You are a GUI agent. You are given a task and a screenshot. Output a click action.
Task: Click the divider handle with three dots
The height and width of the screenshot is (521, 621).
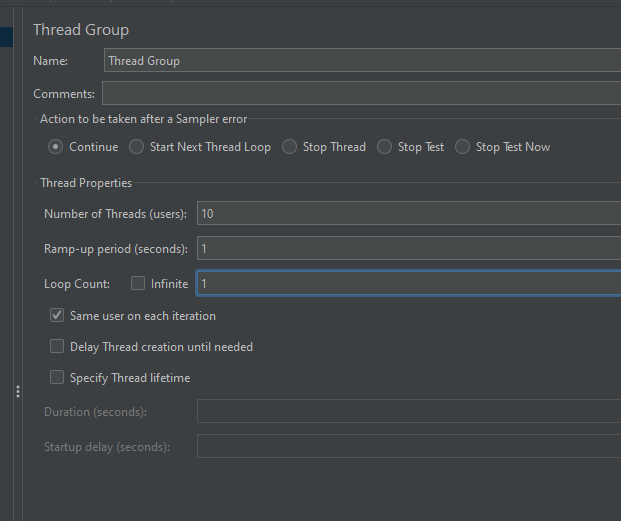[x=18, y=392]
